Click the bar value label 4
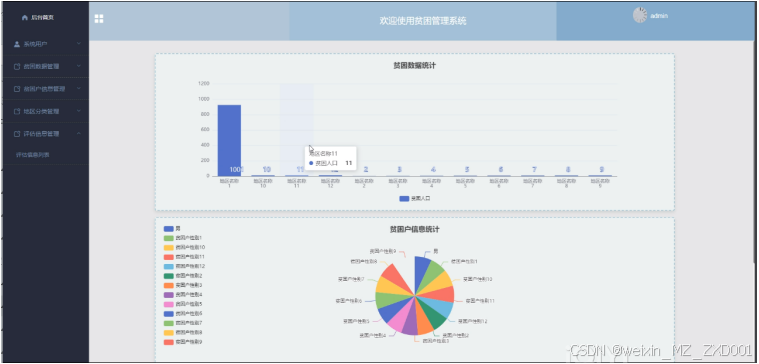759x364 pixels. (x=433, y=169)
